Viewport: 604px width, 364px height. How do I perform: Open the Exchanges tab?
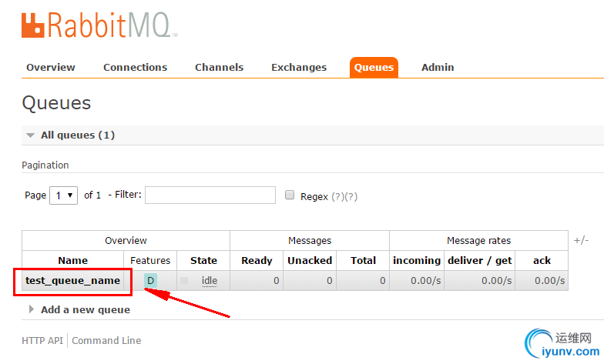pos(299,68)
